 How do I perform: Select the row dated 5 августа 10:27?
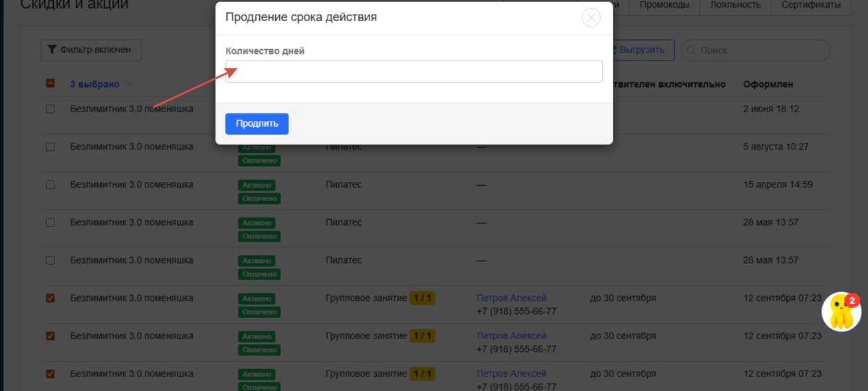coord(51,147)
